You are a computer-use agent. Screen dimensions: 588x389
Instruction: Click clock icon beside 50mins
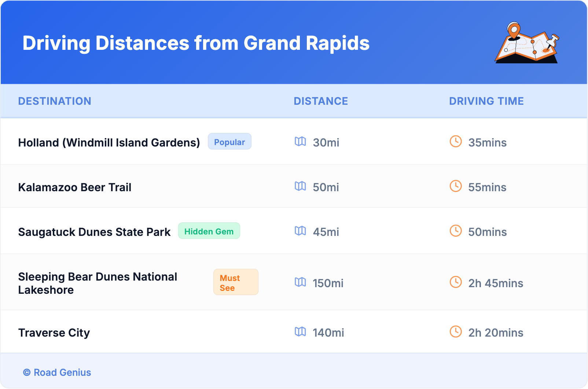(x=456, y=231)
